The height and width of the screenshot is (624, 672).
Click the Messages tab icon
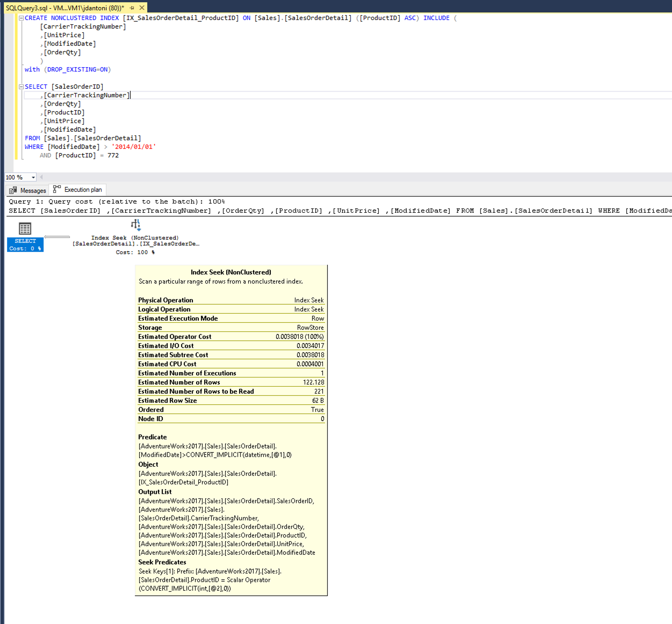click(13, 190)
